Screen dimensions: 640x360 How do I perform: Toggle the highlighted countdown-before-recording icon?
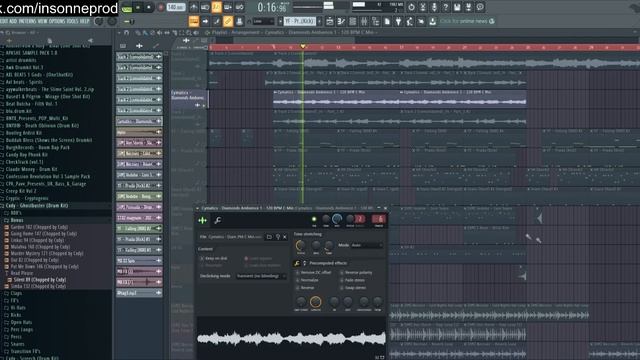point(216,7)
